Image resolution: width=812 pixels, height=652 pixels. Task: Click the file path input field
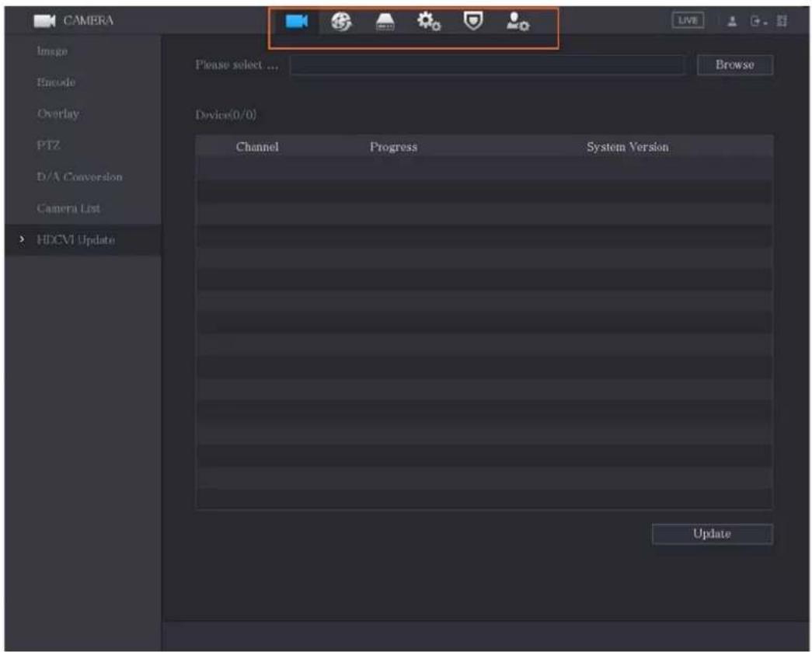(x=487, y=65)
